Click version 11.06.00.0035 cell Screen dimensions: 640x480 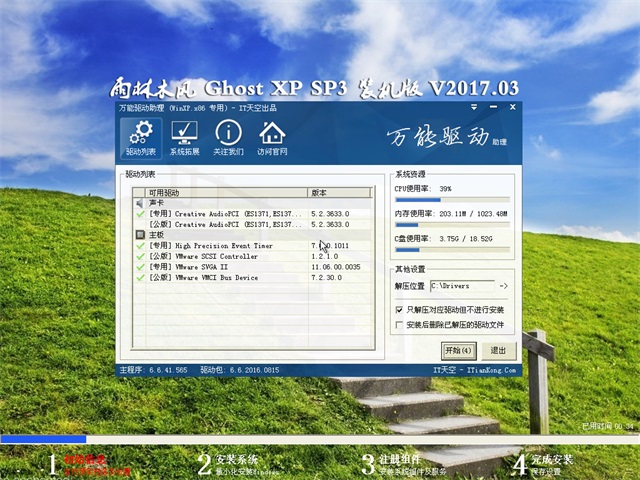point(336,267)
